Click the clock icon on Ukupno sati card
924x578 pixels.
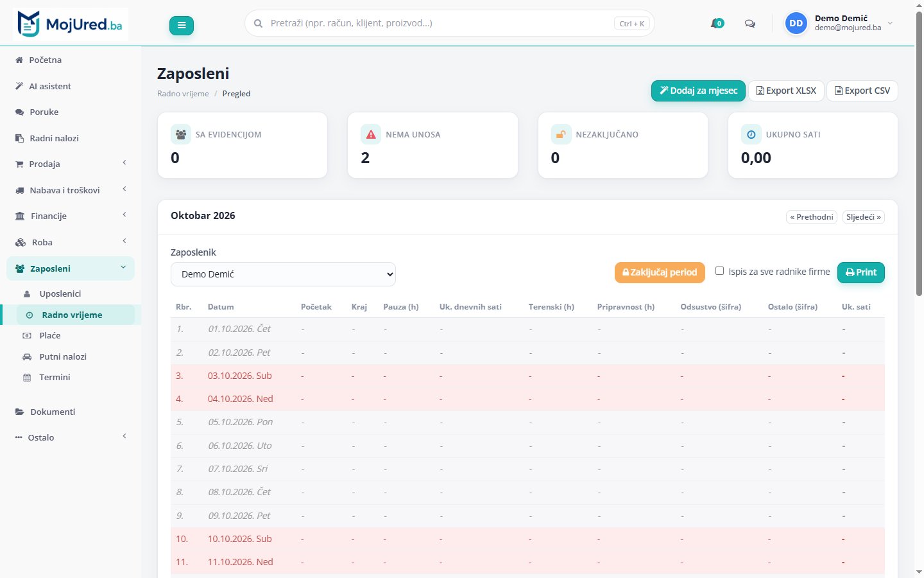pos(751,134)
